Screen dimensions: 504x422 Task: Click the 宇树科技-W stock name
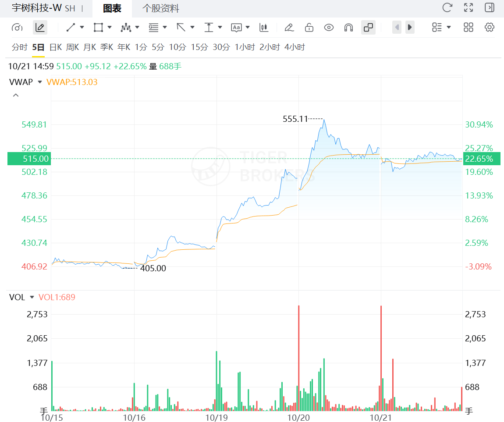(x=37, y=8)
